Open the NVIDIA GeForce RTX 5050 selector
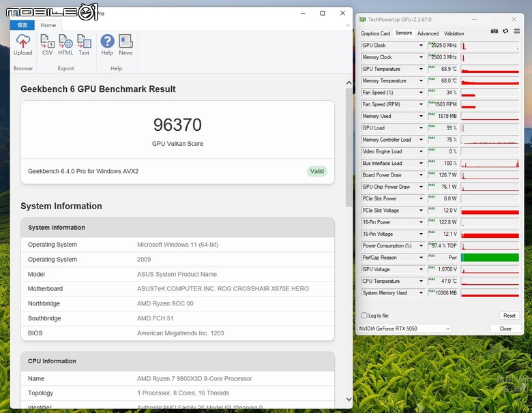Viewport: 532px width, 413px height. coord(404,328)
